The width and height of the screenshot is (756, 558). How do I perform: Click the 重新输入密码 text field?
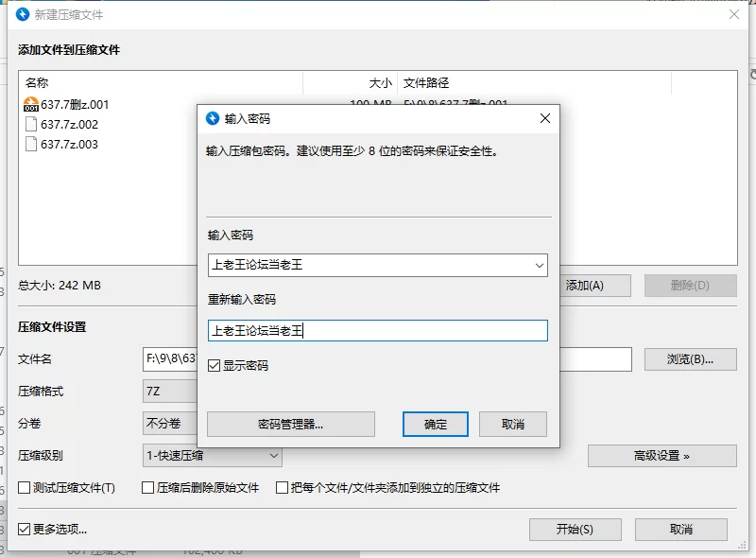pyautogui.click(x=377, y=330)
